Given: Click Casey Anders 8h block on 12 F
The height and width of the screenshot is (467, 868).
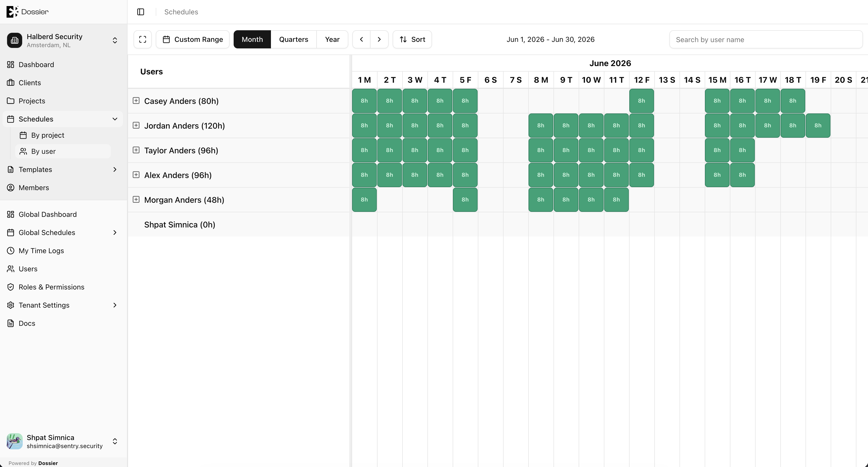Looking at the screenshot, I should [642, 101].
